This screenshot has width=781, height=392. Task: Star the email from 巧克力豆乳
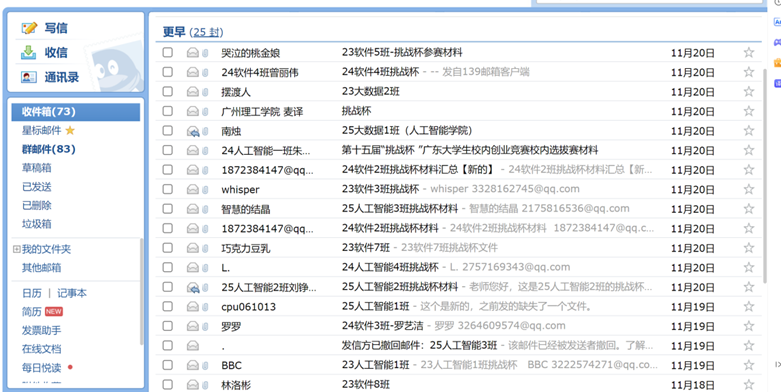tap(749, 248)
